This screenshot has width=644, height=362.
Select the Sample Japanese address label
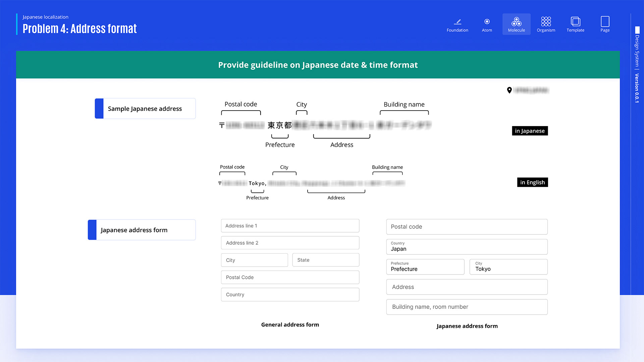pyautogui.click(x=145, y=109)
